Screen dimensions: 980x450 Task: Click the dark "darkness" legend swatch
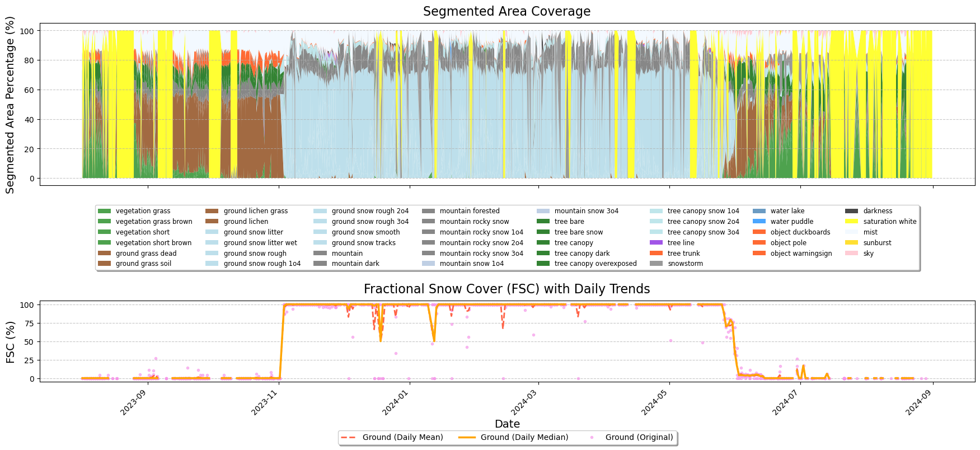[851, 211]
